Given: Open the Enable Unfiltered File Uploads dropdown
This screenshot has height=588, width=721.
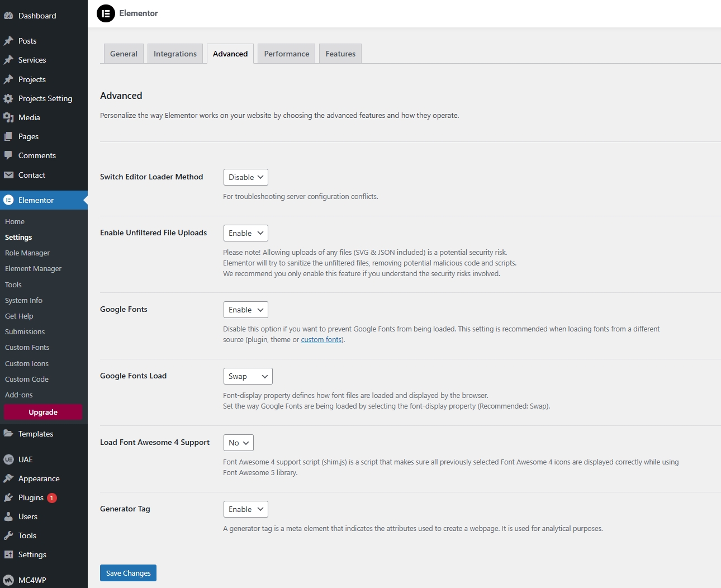Looking at the screenshot, I should [245, 233].
